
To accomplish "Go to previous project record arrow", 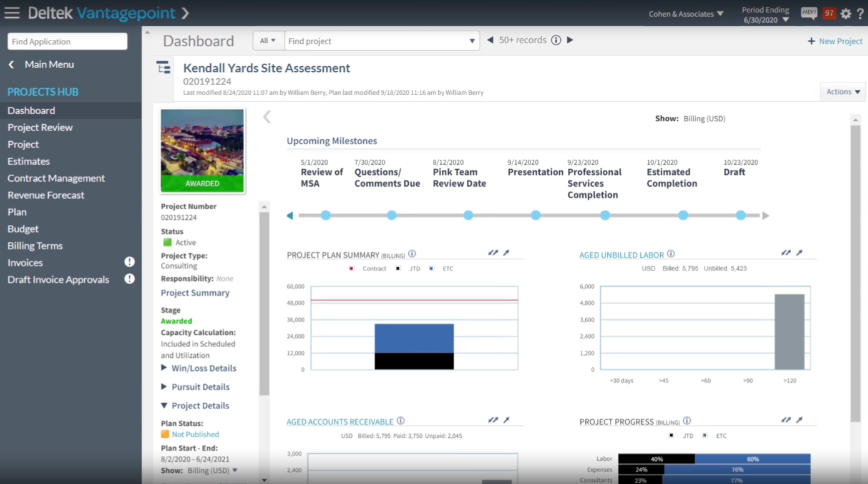I will (490, 40).
